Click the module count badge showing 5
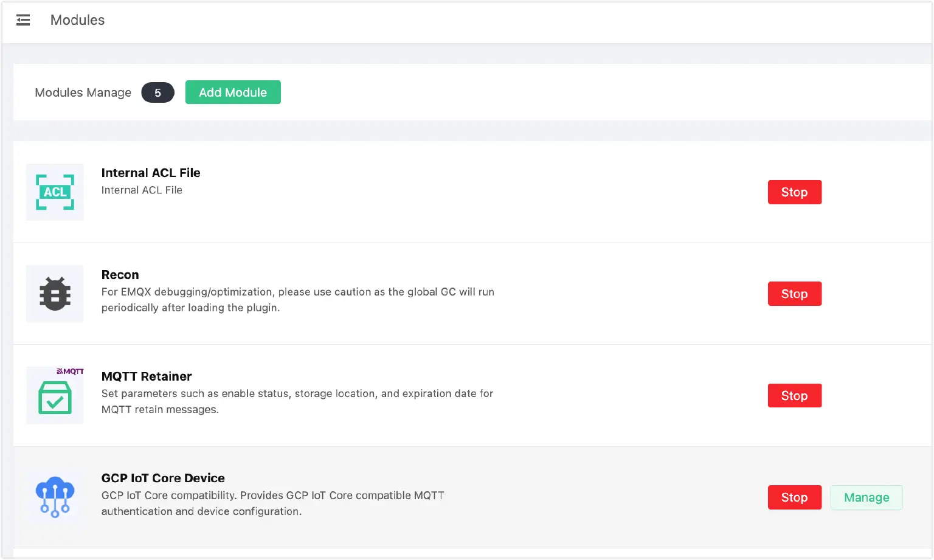Viewport: 934px width, 560px height. pos(157,93)
